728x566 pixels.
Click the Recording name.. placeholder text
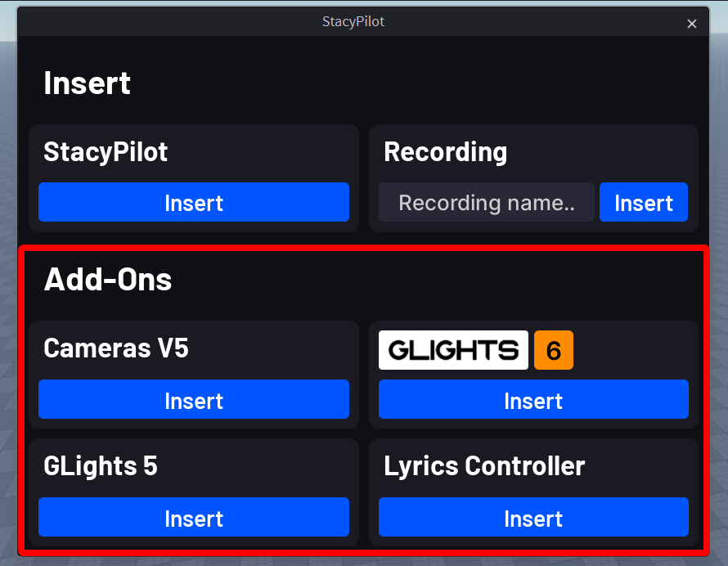pyautogui.click(x=486, y=202)
